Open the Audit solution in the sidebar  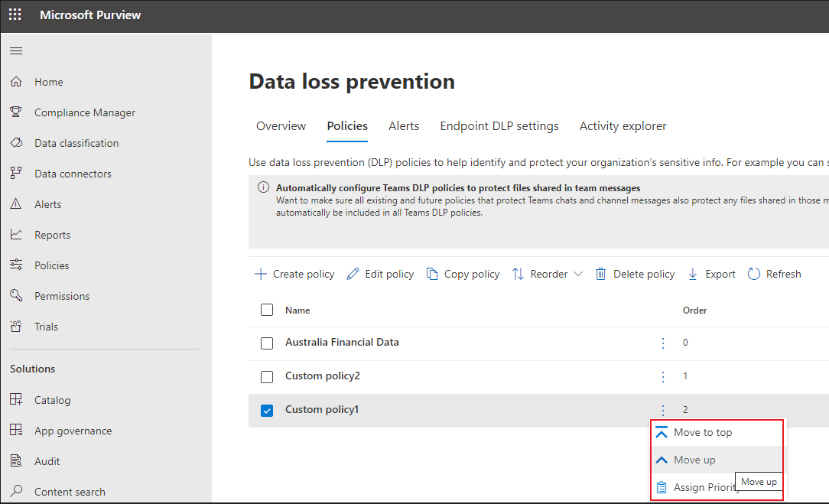pos(48,460)
